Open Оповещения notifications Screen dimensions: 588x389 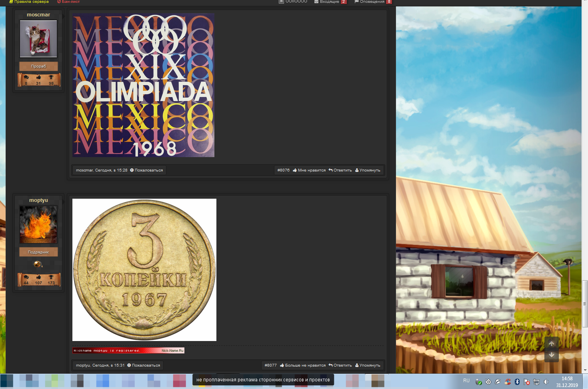372,2
